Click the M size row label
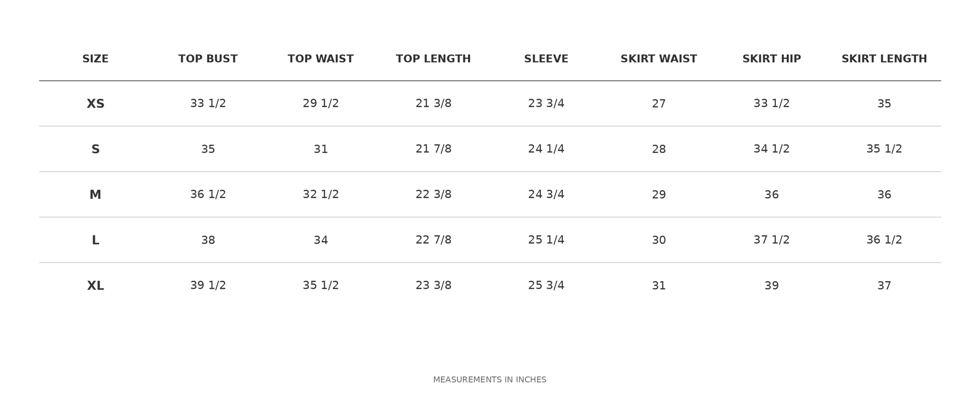 coord(95,195)
